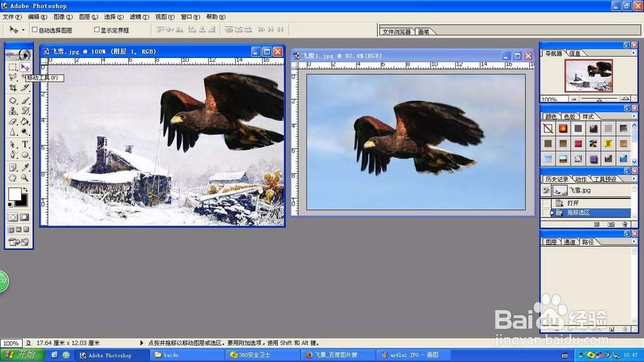Viewport: 644px width, 362px height.
Task: Select the Zoom magnifier tool
Action: coord(25,178)
